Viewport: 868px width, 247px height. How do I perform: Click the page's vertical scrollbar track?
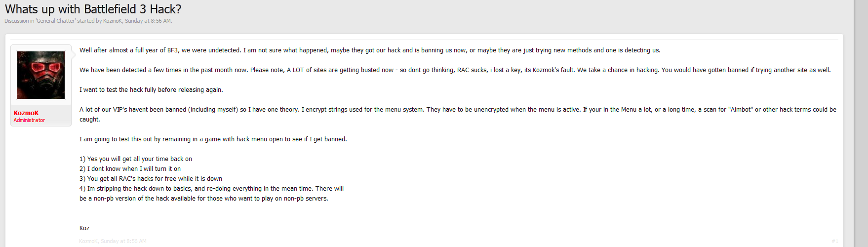[x=861, y=123]
